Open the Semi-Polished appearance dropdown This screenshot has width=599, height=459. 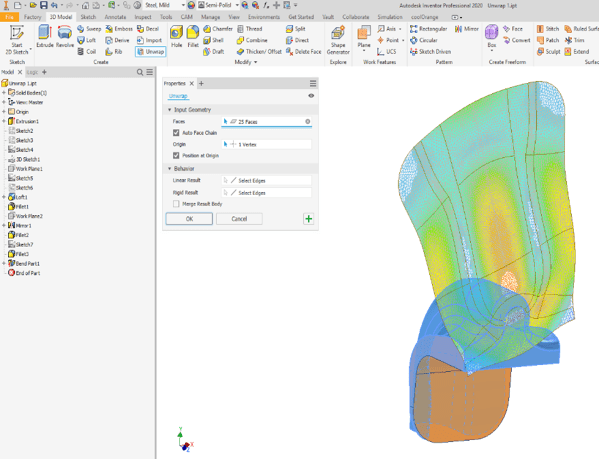click(237, 5)
